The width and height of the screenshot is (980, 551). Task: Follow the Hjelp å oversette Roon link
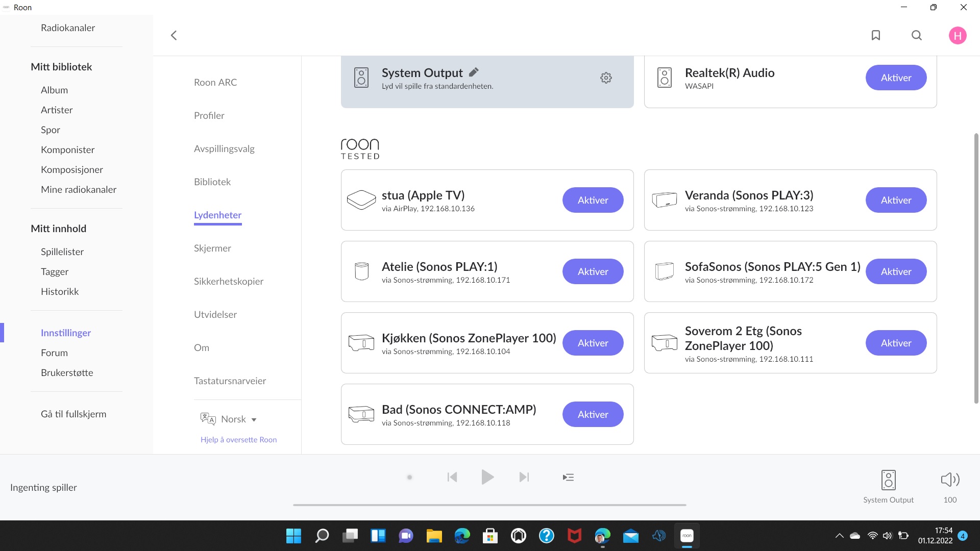tap(238, 439)
